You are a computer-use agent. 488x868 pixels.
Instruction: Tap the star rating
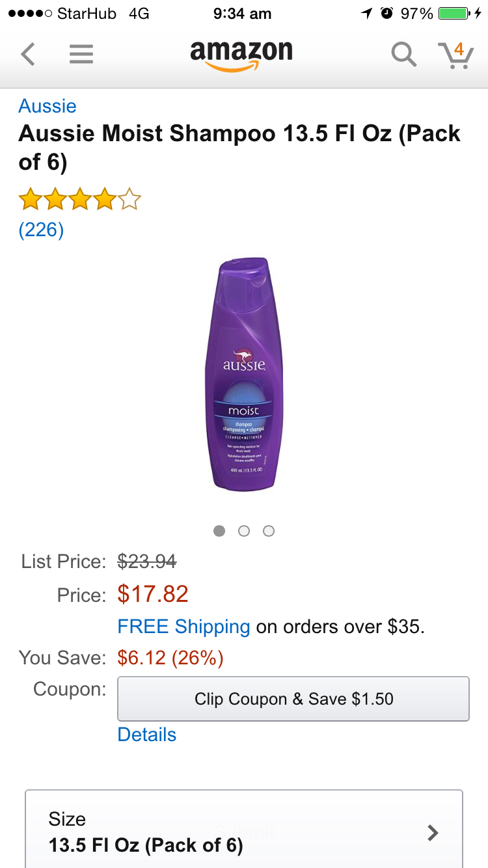pyautogui.click(x=80, y=199)
